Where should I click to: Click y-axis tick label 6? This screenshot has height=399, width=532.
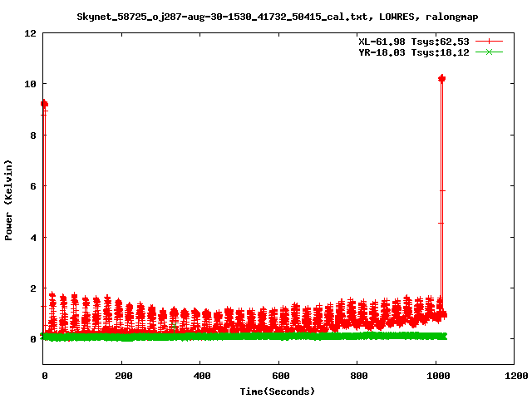tap(33, 186)
